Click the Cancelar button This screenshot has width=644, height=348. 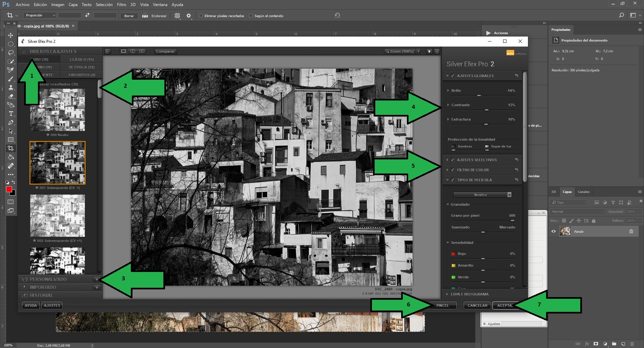(477, 305)
